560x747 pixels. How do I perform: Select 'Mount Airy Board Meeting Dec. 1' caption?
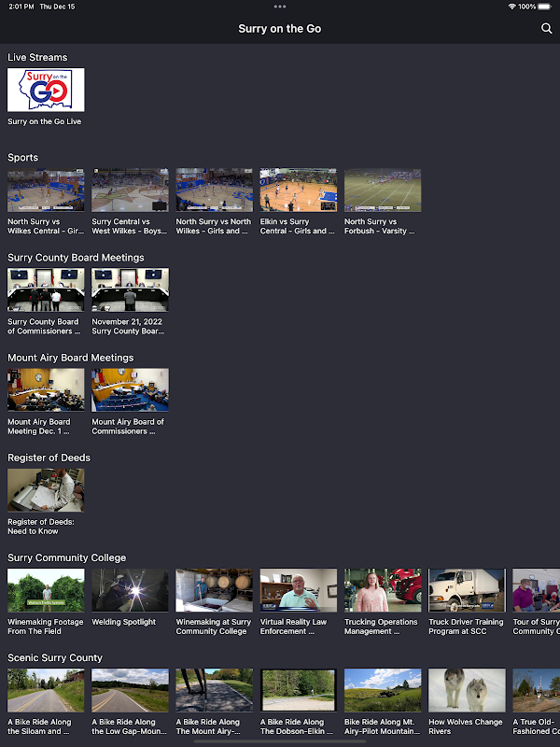(x=39, y=427)
